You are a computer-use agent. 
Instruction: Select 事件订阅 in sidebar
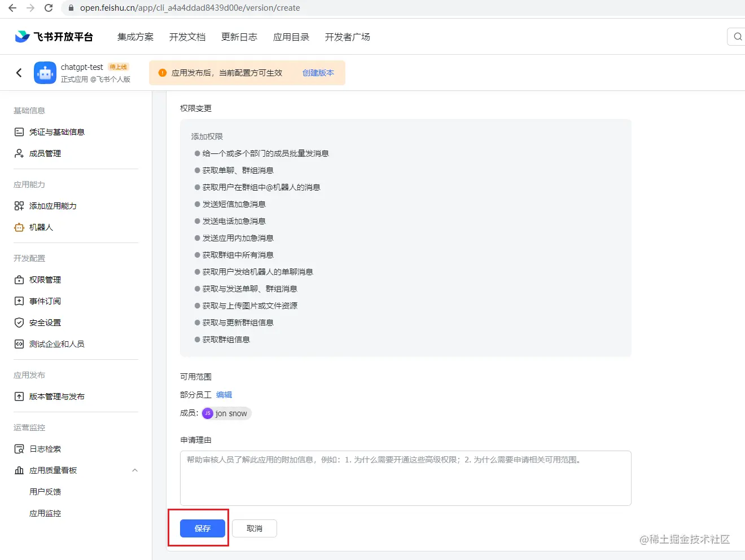click(45, 301)
